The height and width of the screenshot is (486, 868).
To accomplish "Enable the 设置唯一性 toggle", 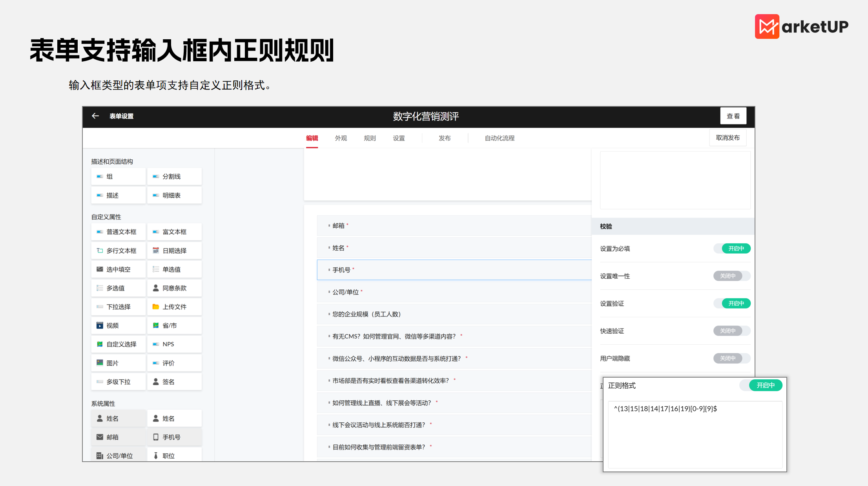I will 732,276.
